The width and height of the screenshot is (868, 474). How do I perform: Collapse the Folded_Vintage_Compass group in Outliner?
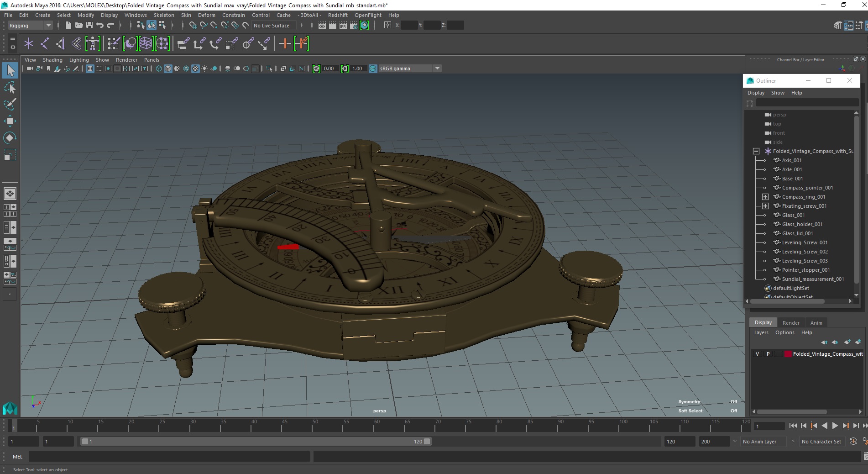[x=756, y=151]
